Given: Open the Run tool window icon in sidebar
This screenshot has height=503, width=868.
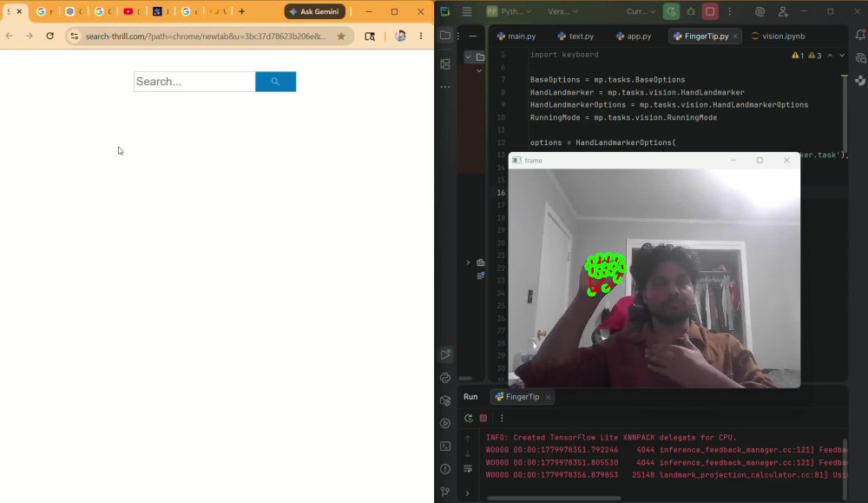Looking at the screenshot, I should pos(445,354).
